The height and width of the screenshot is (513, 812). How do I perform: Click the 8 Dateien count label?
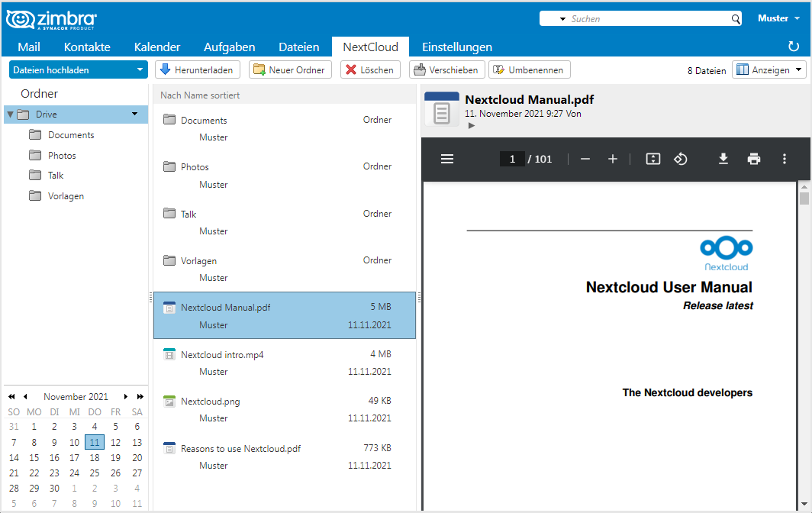pyautogui.click(x=707, y=70)
